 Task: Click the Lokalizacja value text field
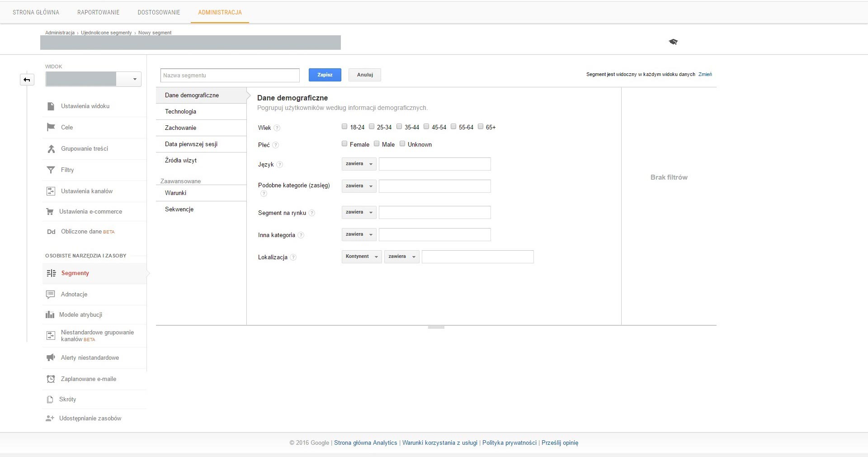(x=478, y=257)
